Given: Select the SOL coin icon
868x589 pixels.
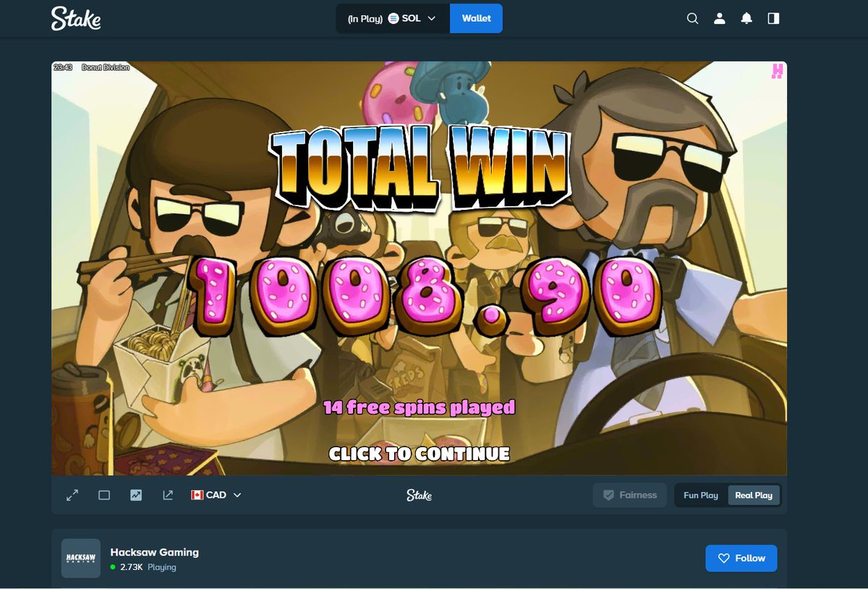Looking at the screenshot, I should coord(393,19).
